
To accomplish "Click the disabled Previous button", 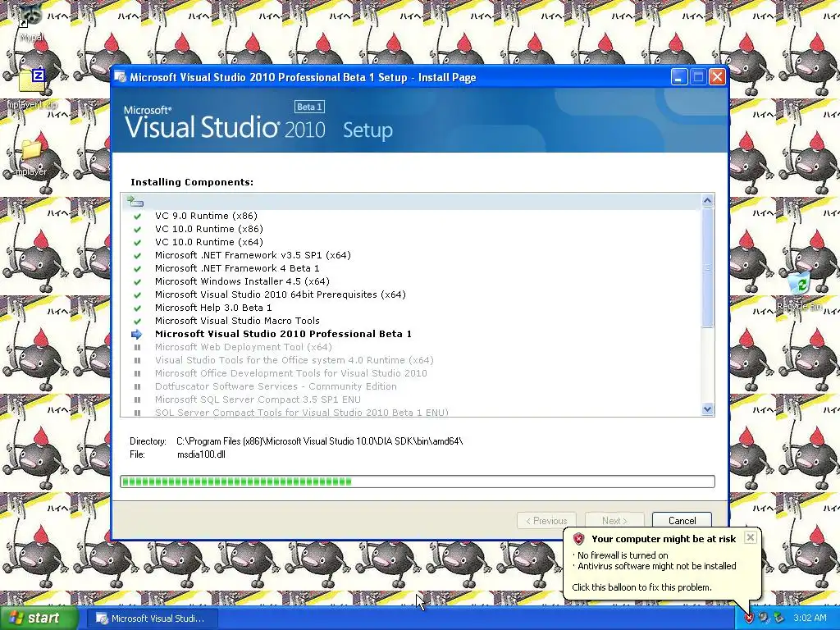I will 546,521.
